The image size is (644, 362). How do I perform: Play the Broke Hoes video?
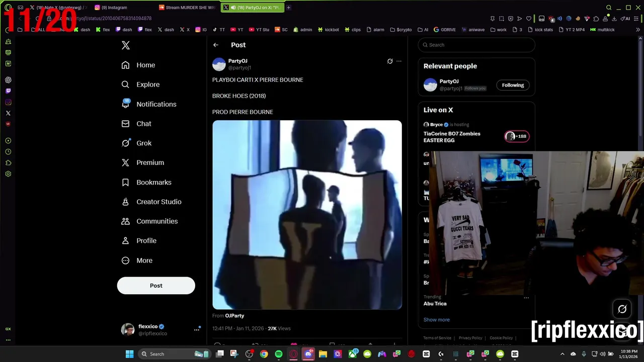tap(307, 215)
